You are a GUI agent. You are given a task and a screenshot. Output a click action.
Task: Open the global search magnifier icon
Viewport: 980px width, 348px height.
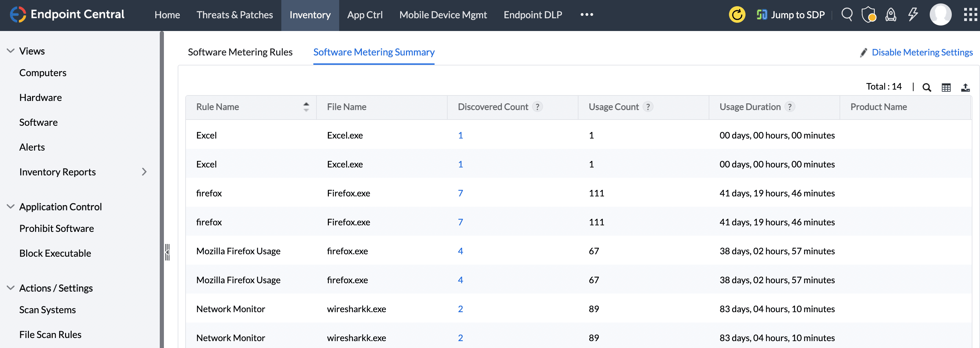tap(846, 15)
